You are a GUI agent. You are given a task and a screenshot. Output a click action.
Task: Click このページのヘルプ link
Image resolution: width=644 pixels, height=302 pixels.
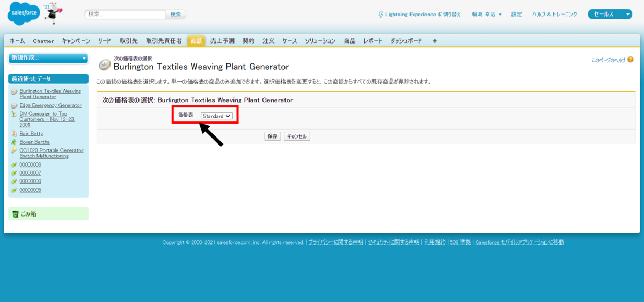click(609, 60)
